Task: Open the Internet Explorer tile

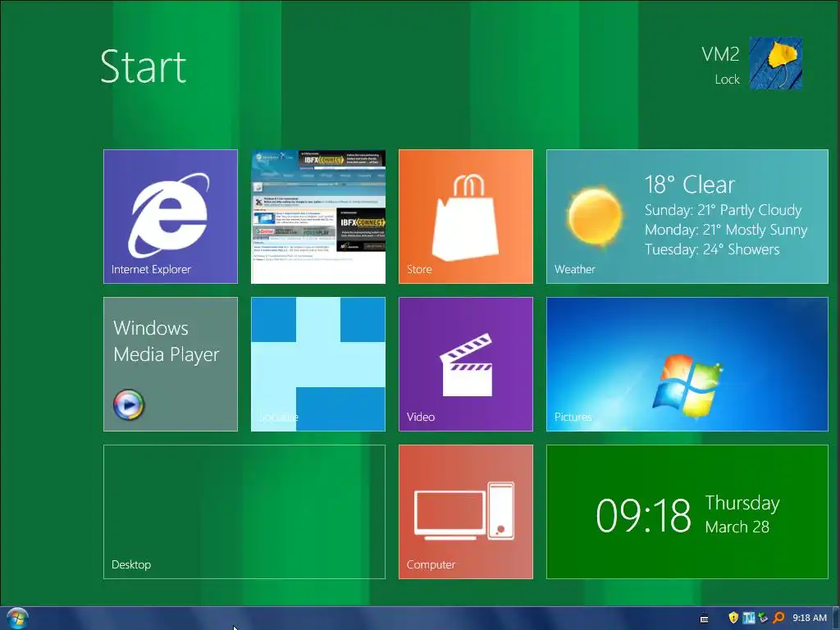Action: 171,217
